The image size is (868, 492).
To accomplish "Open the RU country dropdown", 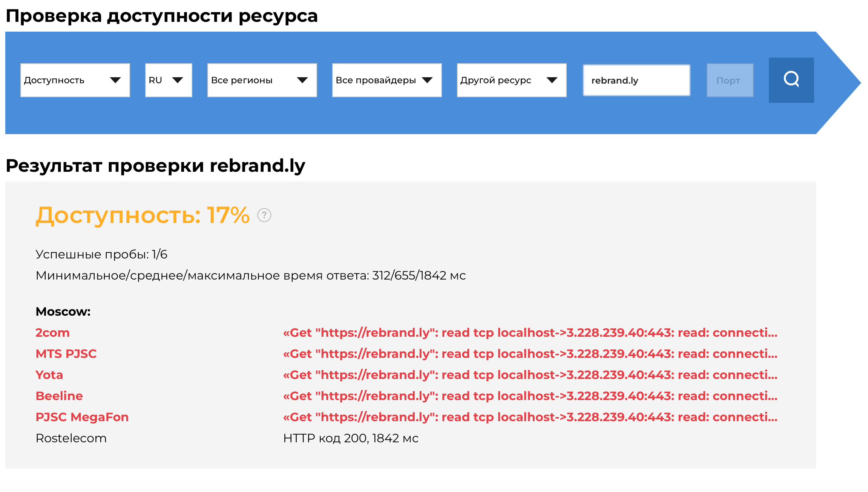I will point(169,80).
